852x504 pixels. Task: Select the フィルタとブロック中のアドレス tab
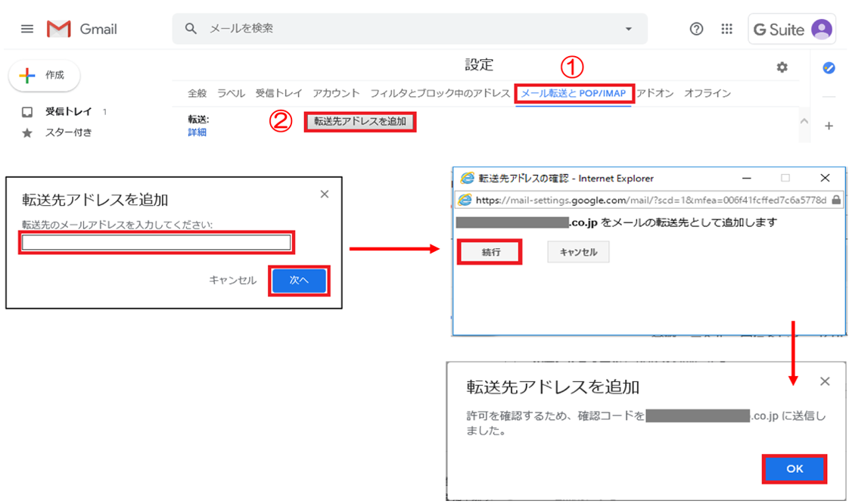point(440,93)
